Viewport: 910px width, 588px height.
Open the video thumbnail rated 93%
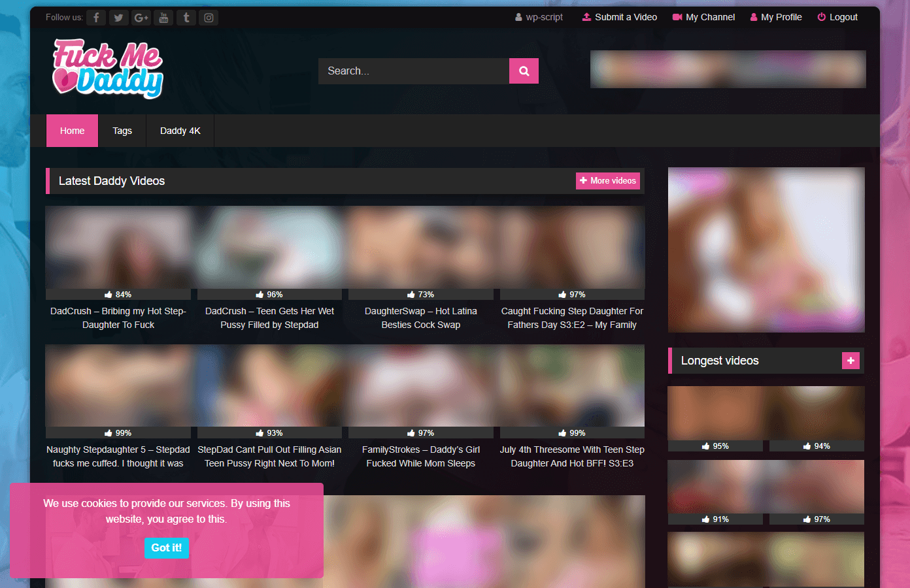coord(269,386)
